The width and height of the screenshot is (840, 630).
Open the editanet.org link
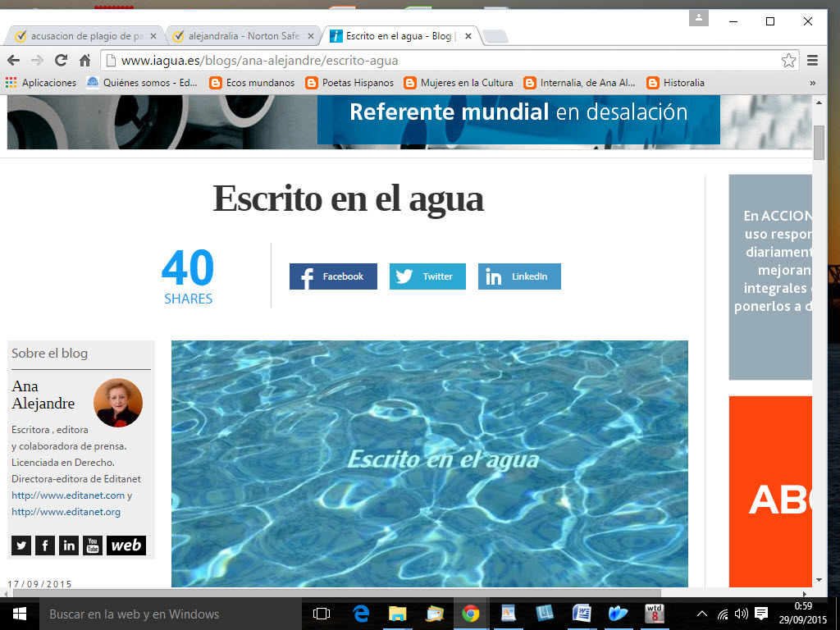click(x=66, y=512)
